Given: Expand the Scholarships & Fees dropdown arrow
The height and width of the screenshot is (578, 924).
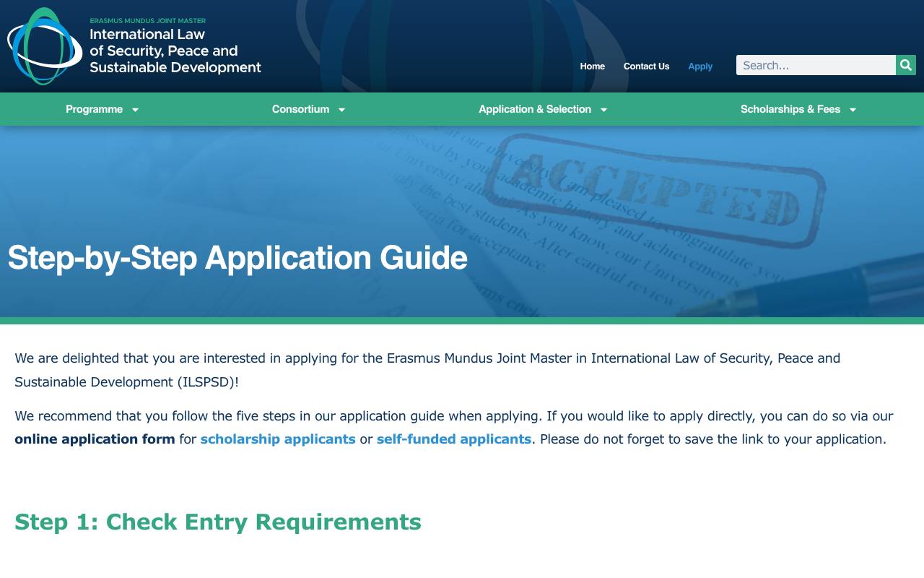Looking at the screenshot, I should [853, 110].
